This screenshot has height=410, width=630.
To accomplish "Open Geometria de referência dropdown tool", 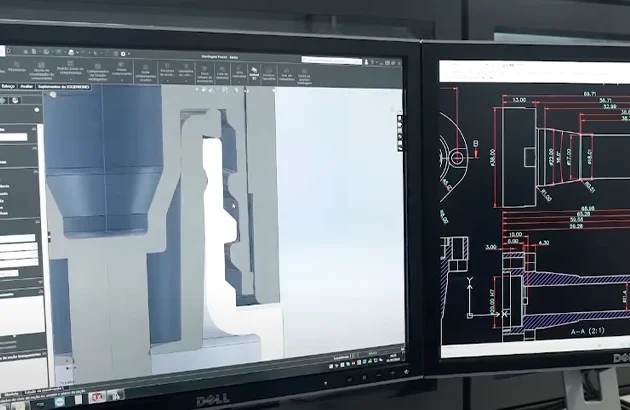I will tap(186, 70).
